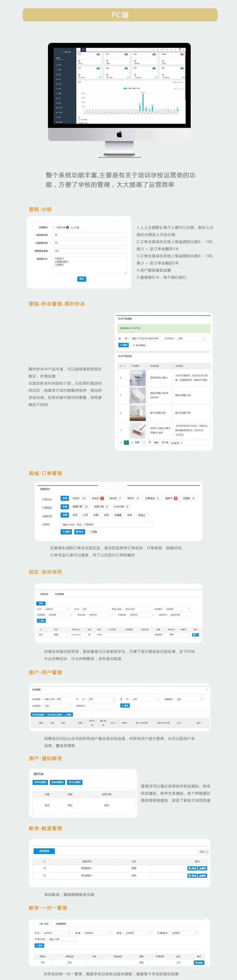Filter orders by 未发货 status
This screenshot has height=980, width=237.
click(97, 498)
